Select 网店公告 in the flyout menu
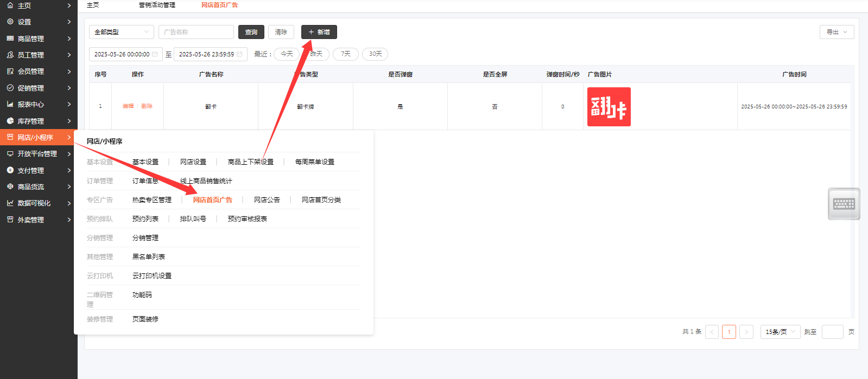This screenshot has width=868, height=379. pos(267,200)
